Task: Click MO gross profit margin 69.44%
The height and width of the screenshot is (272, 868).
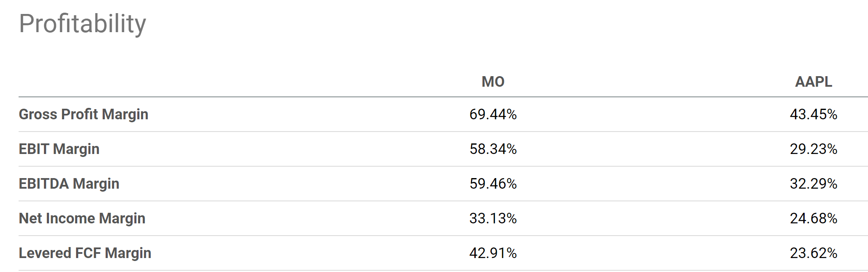Action: coord(493,114)
